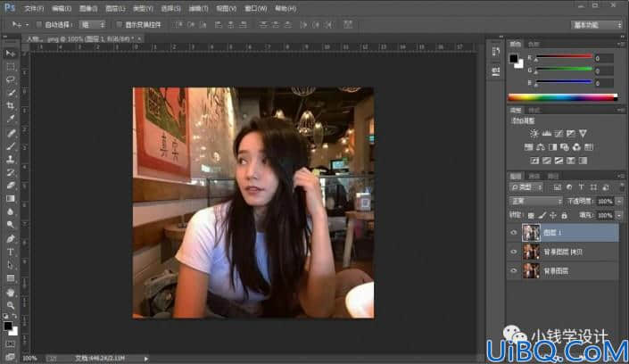Add Channel Mixer adjustment icon
This screenshot has height=364, width=629.
coord(576,147)
